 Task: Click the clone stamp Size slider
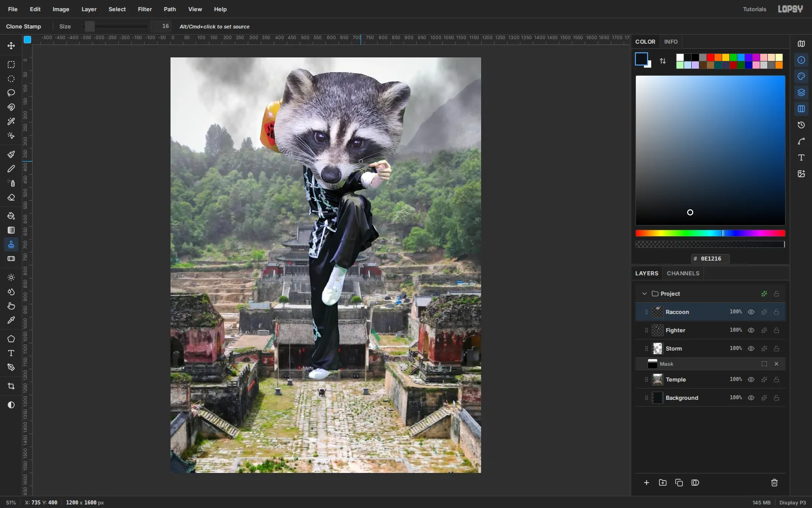[x=115, y=26]
